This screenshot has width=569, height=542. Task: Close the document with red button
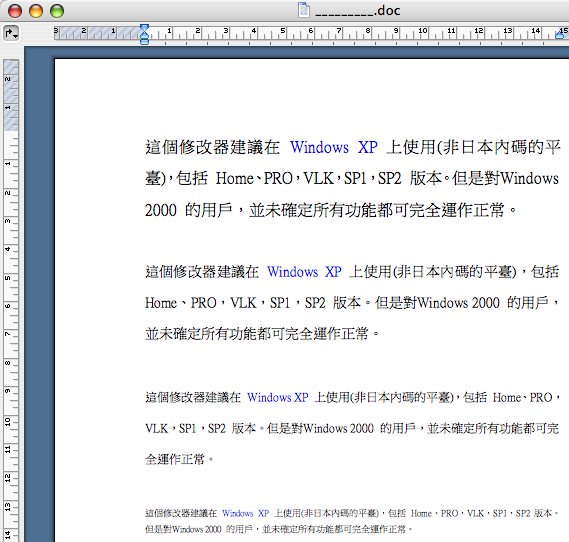click(x=15, y=11)
